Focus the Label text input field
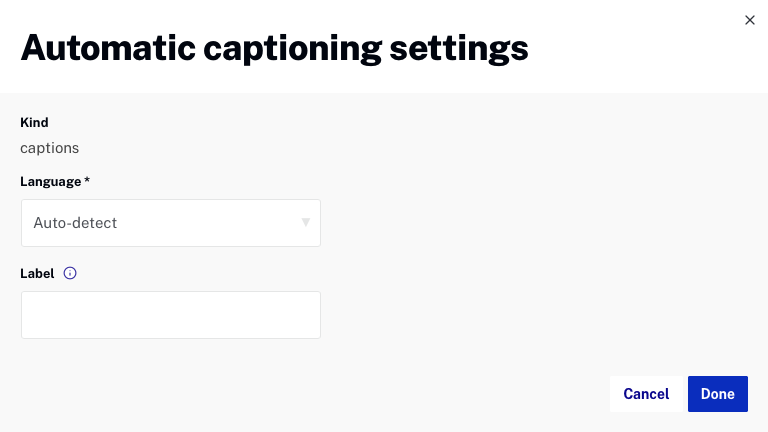The height and width of the screenshot is (432, 768). tap(170, 315)
